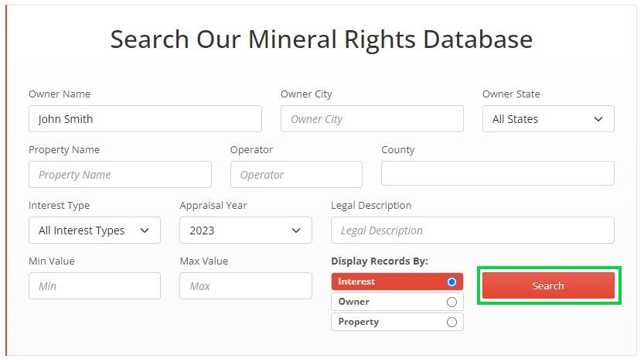Click the Max Value input
This screenshot has height=362, width=644.
pyautogui.click(x=245, y=286)
